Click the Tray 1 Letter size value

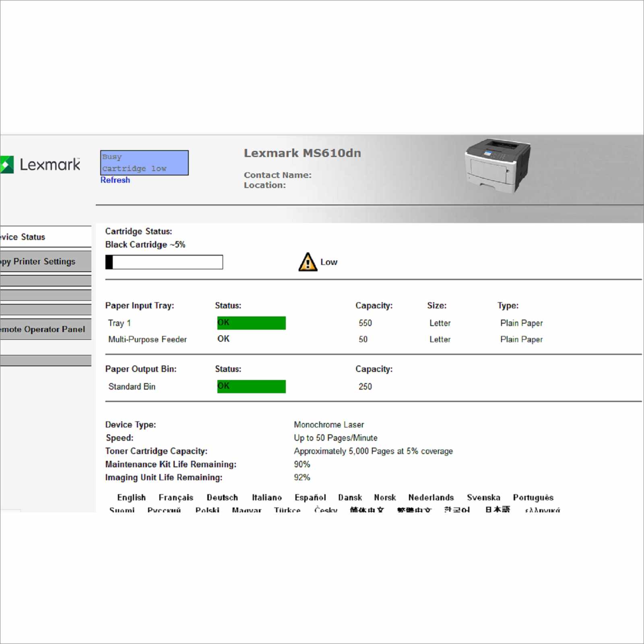(x=440, y=323)
